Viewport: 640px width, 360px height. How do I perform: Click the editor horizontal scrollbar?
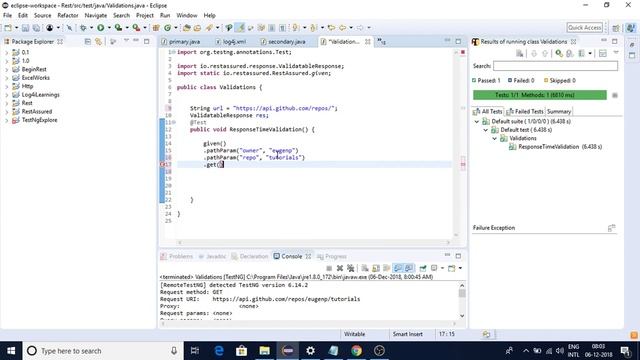(313, 242)
